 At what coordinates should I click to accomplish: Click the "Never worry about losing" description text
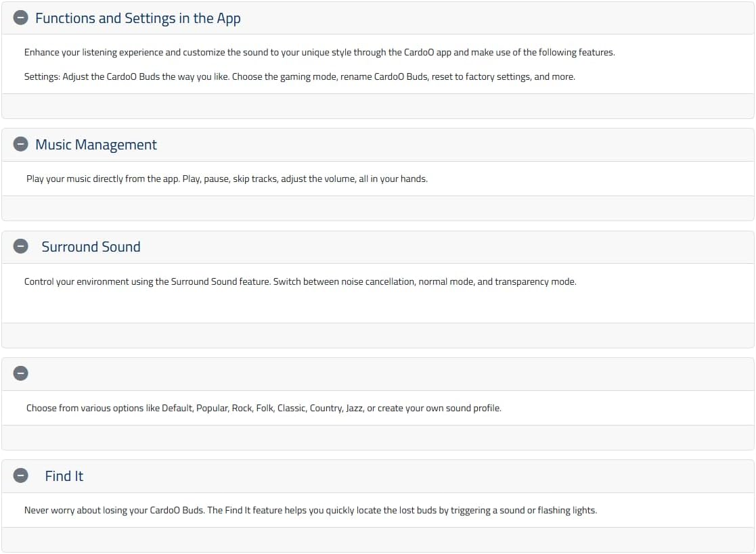pos(310,510)
